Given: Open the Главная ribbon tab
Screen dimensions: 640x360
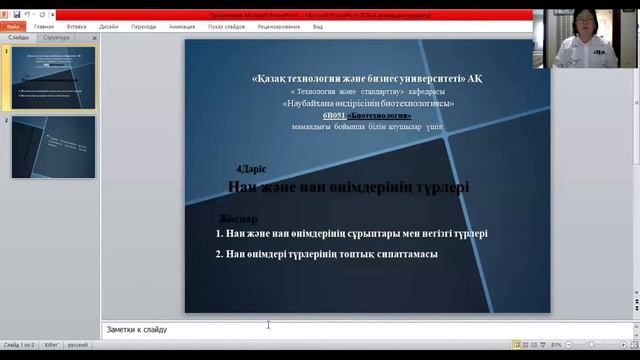Looking at the screenshot, I should pos(44,27).
